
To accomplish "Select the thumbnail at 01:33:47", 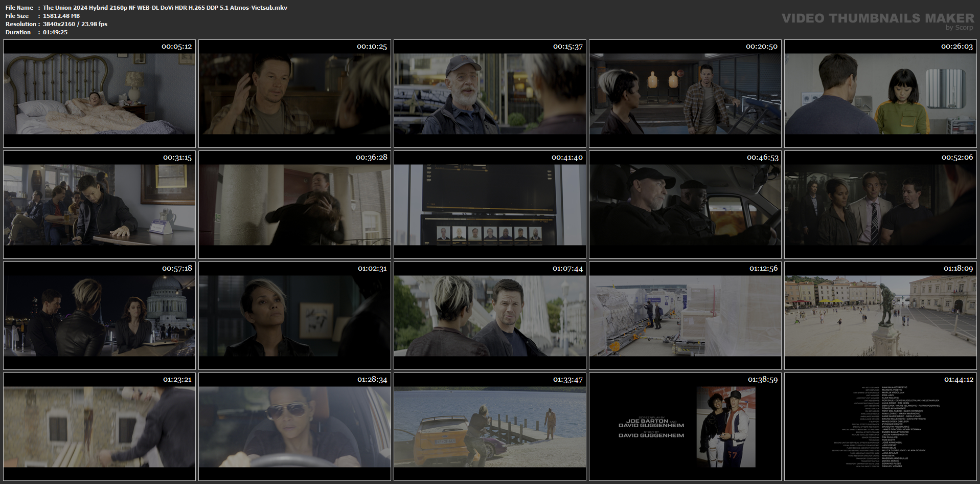I will point(490,427).
